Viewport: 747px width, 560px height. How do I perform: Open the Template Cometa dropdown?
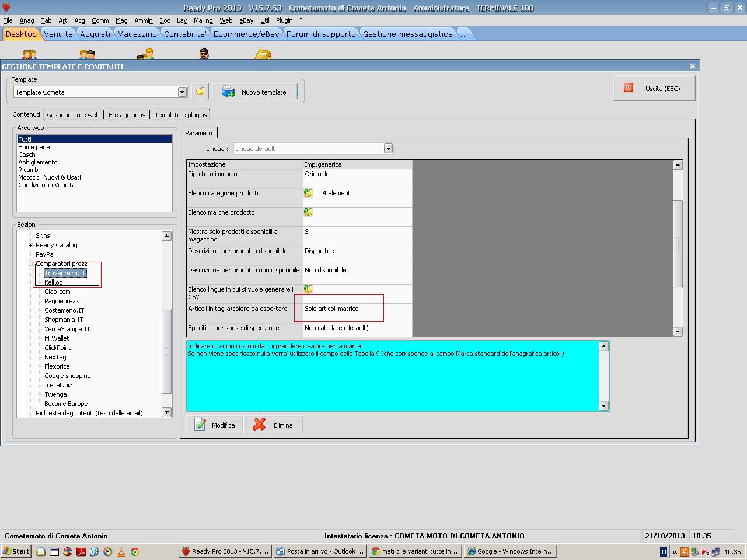[182, 92]
